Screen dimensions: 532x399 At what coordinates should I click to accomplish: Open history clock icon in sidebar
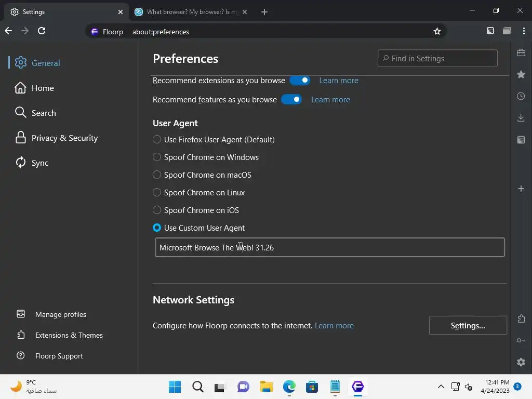click(x=521, y=96)
